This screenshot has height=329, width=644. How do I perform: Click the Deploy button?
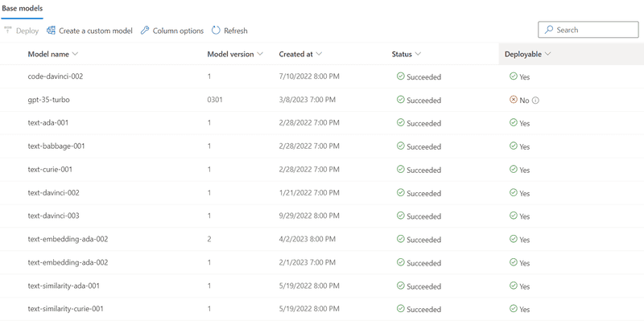(x=22, y=31)
